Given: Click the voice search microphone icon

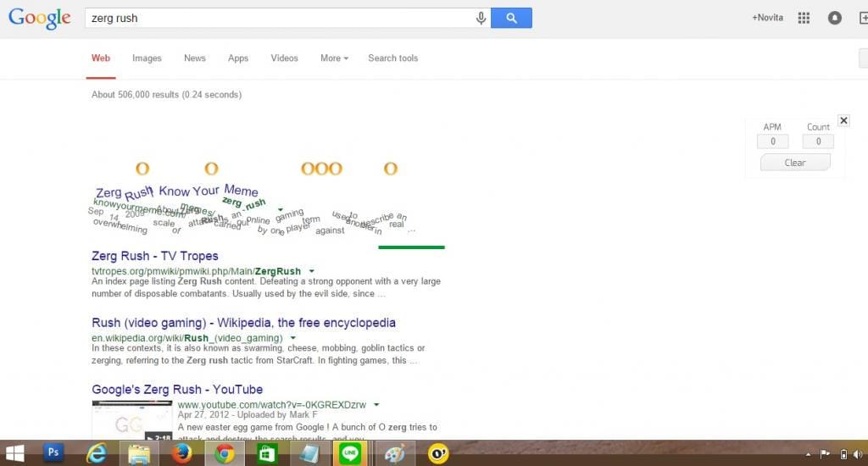Looking at the screenshot, I should 481,18.
